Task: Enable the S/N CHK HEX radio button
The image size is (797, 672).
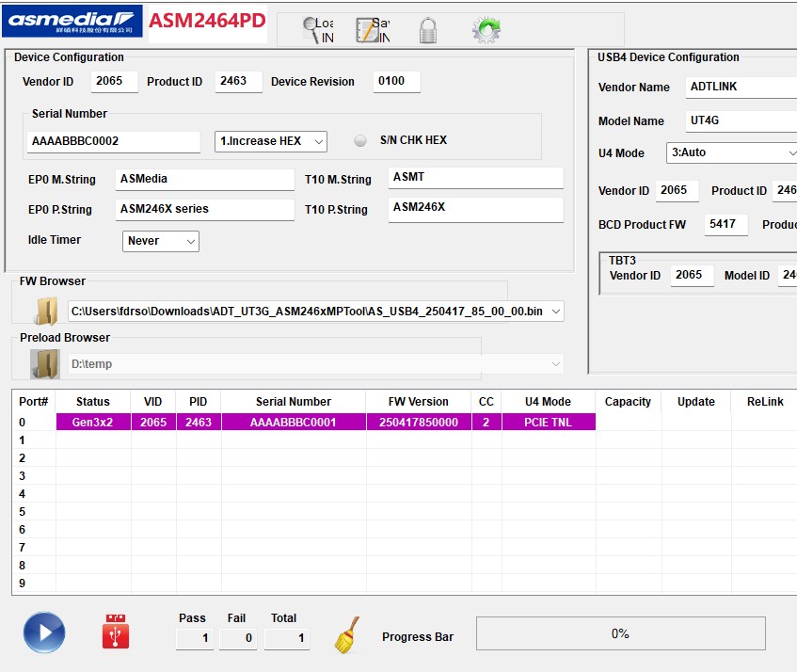Action: click(x=360, y=141)
